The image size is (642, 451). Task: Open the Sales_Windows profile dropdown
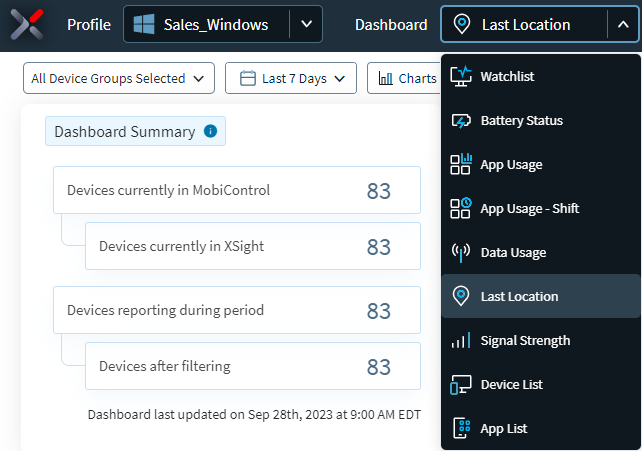click(223, 24)
